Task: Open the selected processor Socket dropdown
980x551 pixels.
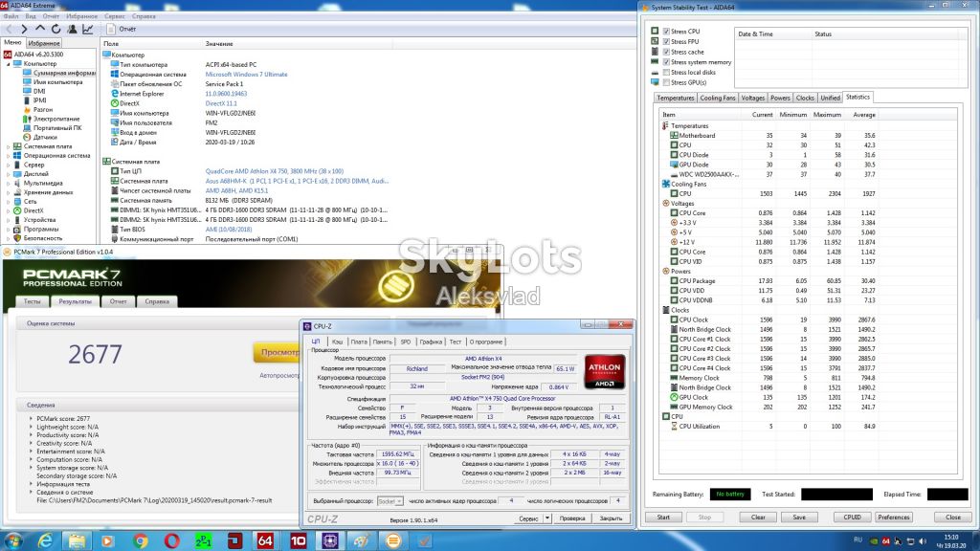Action: pyautogui.click(x=390, y=501)
